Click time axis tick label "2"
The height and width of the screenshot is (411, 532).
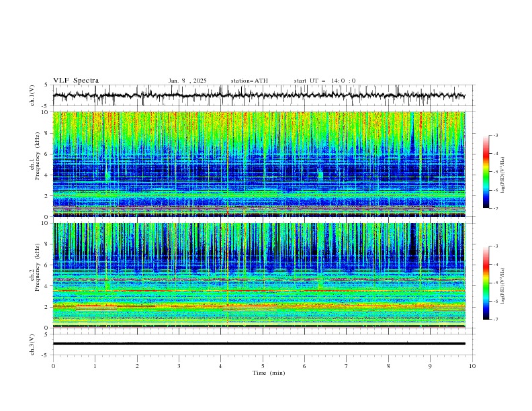pos(137,366)
